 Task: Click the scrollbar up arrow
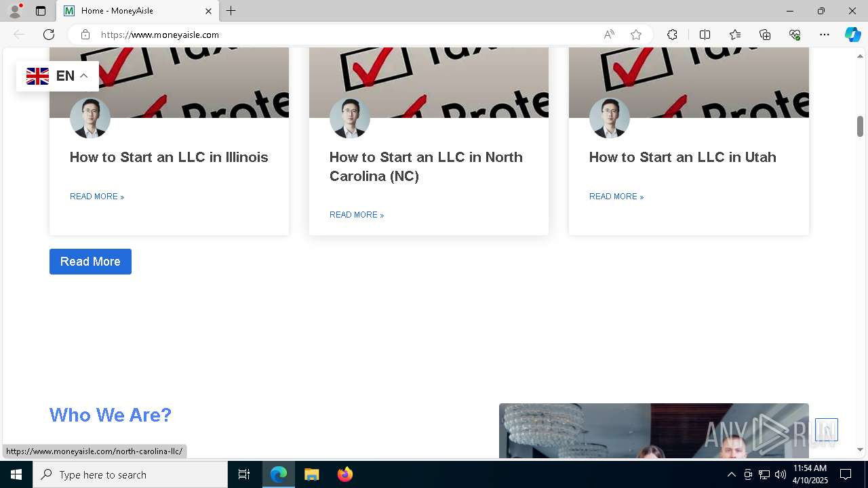pos(860,56)
